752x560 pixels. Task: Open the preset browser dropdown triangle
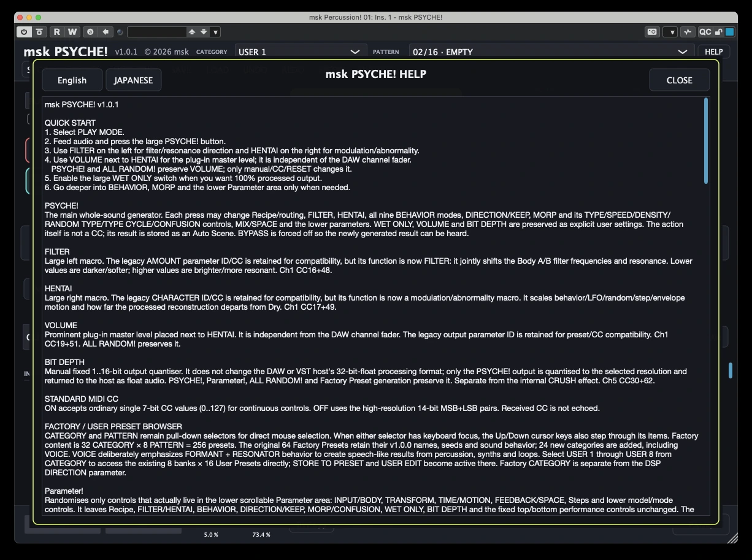click(215, 32)
